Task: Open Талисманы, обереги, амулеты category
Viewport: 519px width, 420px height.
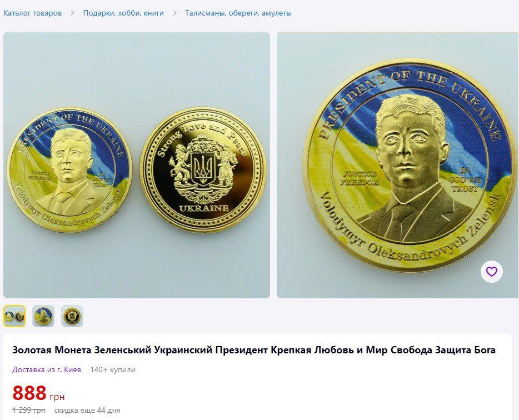Action: tap(238, 13)
